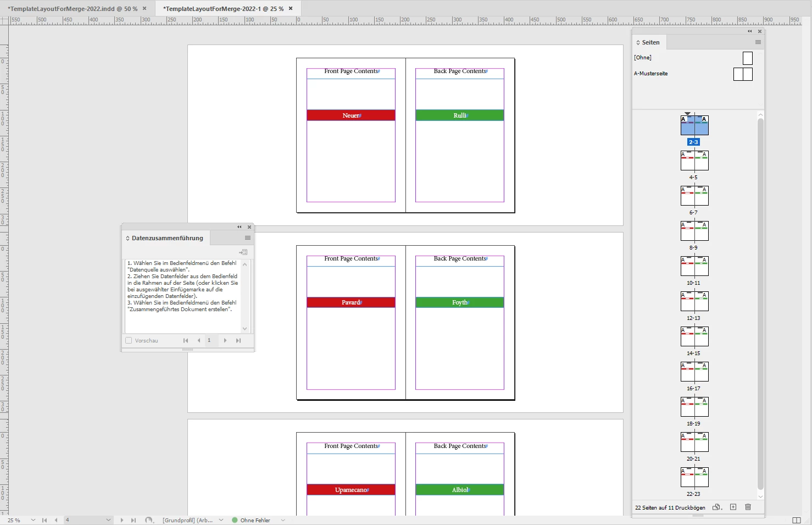This screenshot has height=525, width=812.
Task: Select pages 18-19 spread thumbnail
Action: click(694, 407)
